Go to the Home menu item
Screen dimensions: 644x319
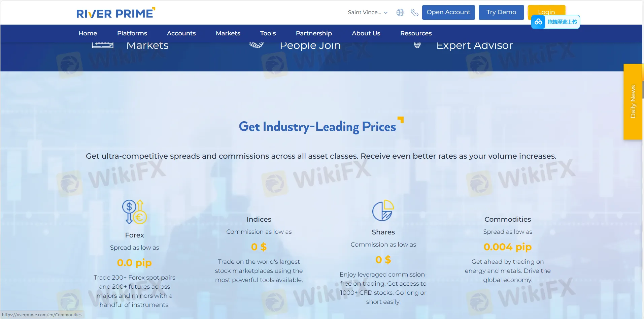[88, 33]
